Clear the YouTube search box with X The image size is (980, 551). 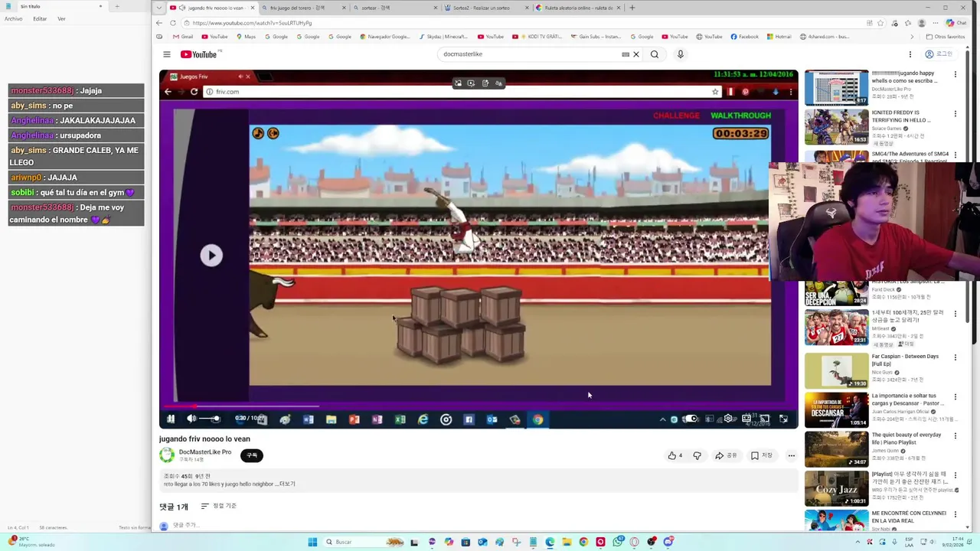635,54
